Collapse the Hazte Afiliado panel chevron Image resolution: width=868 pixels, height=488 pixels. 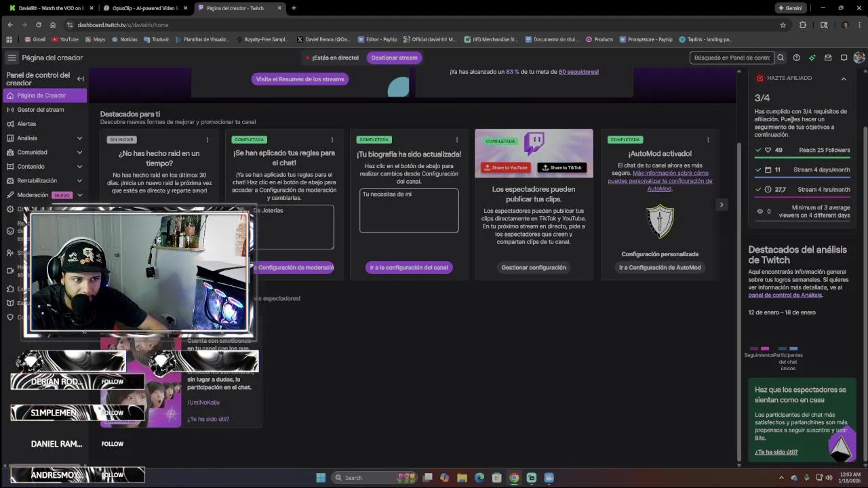(x=844, y=79)
